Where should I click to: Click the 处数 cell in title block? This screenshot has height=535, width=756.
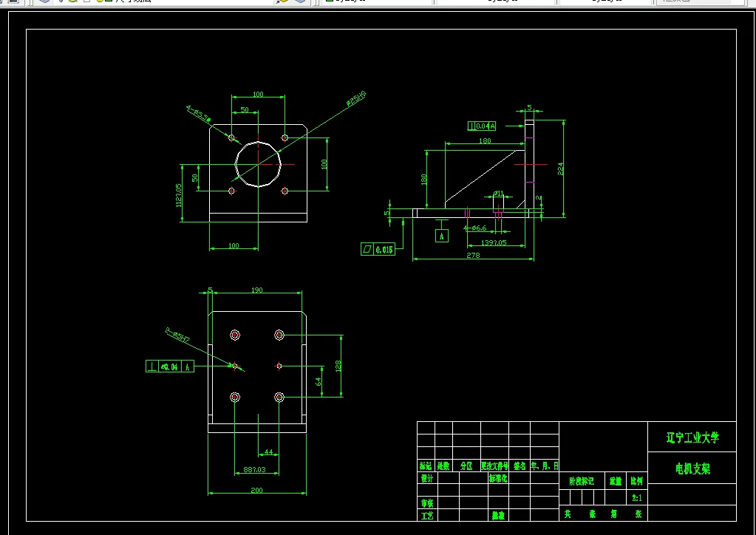(x=443, y=466)
